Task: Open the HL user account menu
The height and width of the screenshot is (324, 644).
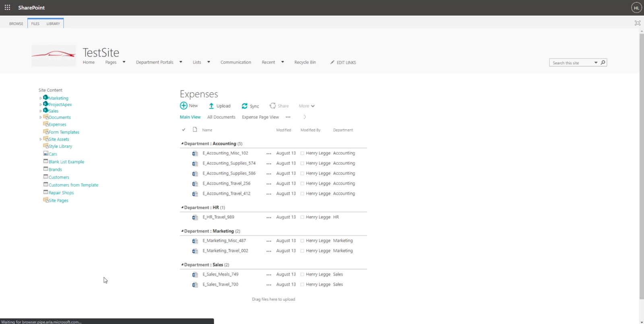Action: pyautogui.click(x=636, y=8)
